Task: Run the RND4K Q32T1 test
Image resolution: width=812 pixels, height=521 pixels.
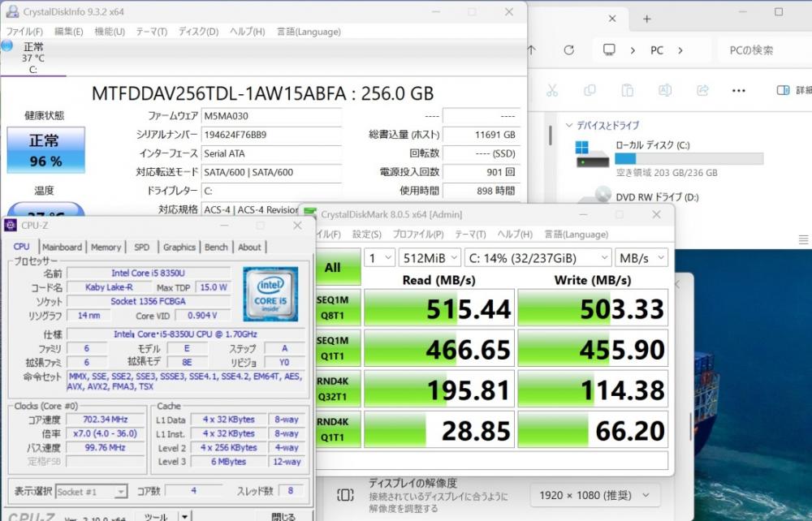Action: tap(338, 389)
